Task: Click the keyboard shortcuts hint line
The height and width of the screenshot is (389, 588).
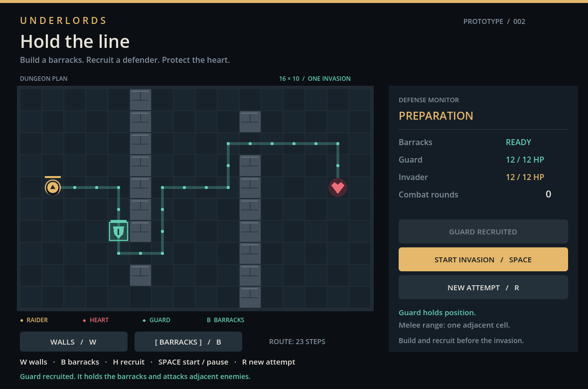Action: click(x=157, y=362)
